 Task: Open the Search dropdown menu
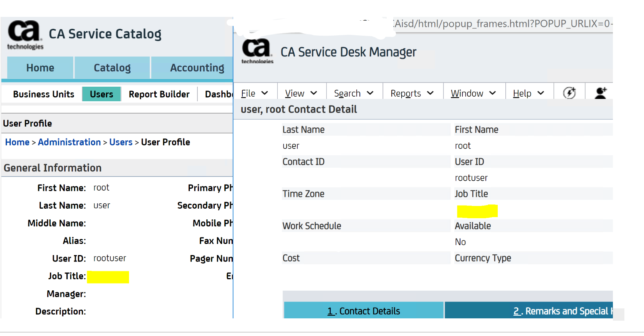pyautogui.click(x=354, y=93)
